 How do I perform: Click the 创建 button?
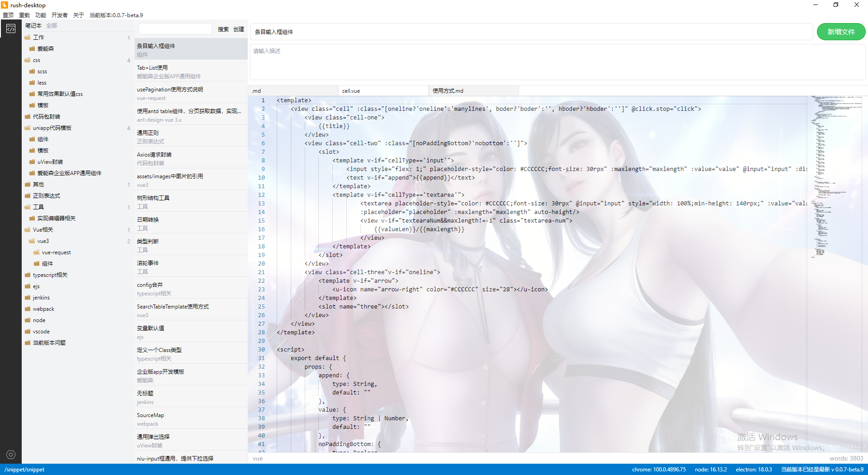pos(239,29)
